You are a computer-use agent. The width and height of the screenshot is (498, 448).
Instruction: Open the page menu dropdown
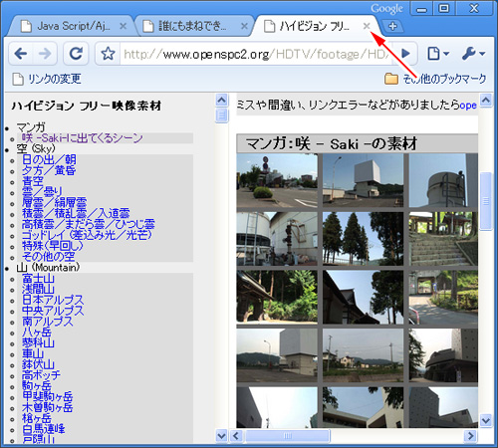tap(438, 53)
